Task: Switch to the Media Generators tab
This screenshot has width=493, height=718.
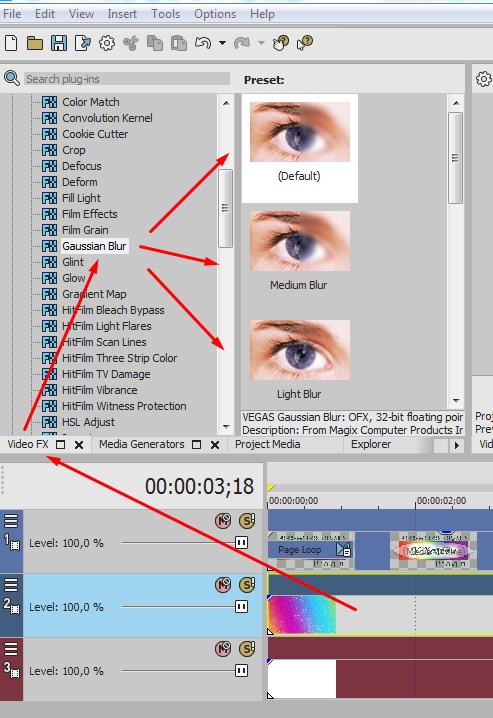Action: 141,444
